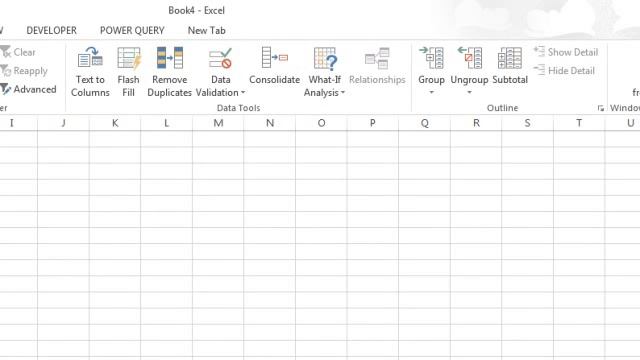Image resolution: width=640 pixels, height=360 pixels.
Task: Open What-If Analysis icon
Action: pyautogui.click(x=325, y=58)
